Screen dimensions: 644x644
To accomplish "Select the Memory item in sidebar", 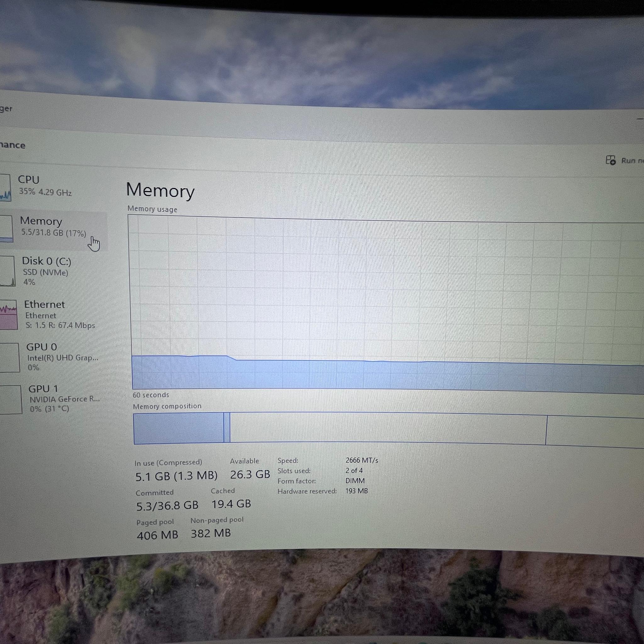I will 54,230.
